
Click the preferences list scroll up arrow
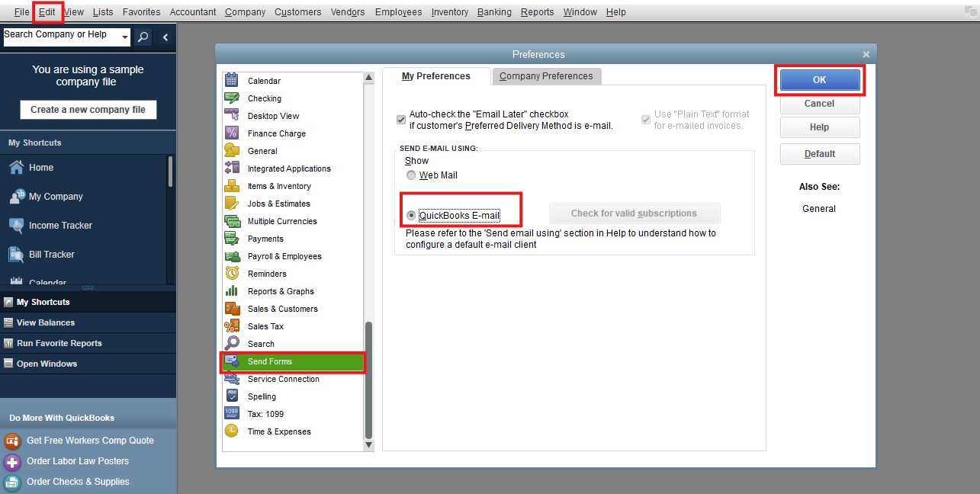tap(369, 77)
